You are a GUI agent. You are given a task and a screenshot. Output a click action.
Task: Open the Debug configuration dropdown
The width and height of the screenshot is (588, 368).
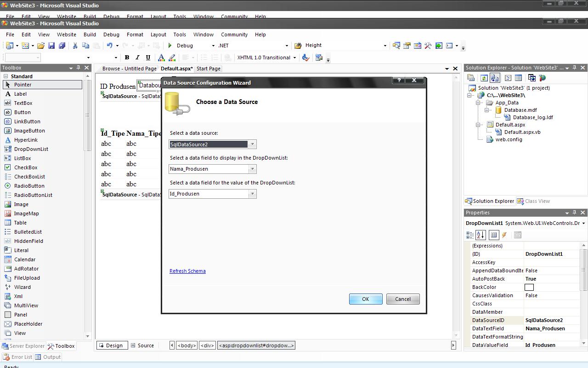tap(213, 46)
